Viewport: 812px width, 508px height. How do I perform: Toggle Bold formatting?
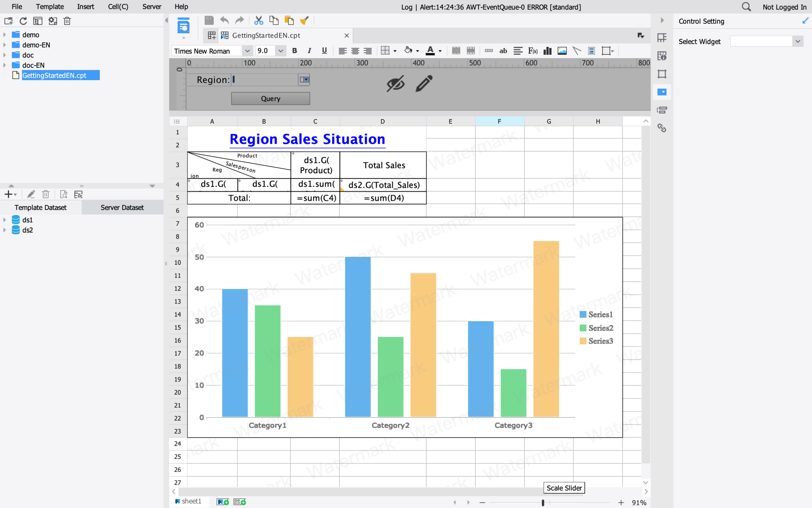[x=294, y=51]
